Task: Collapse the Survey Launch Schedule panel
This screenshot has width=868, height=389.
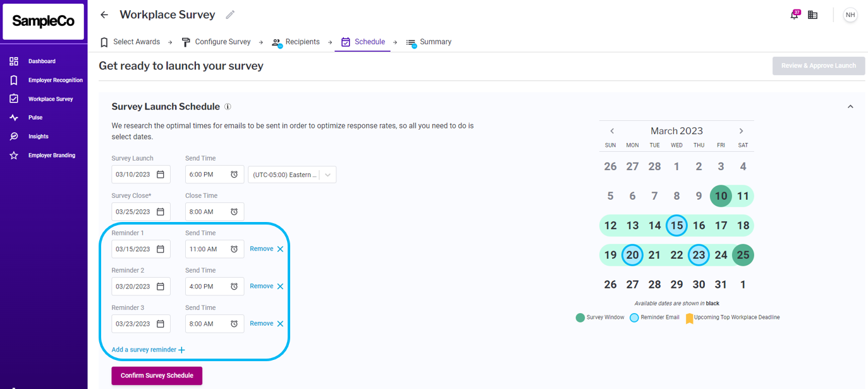Action: click(850, 106)
